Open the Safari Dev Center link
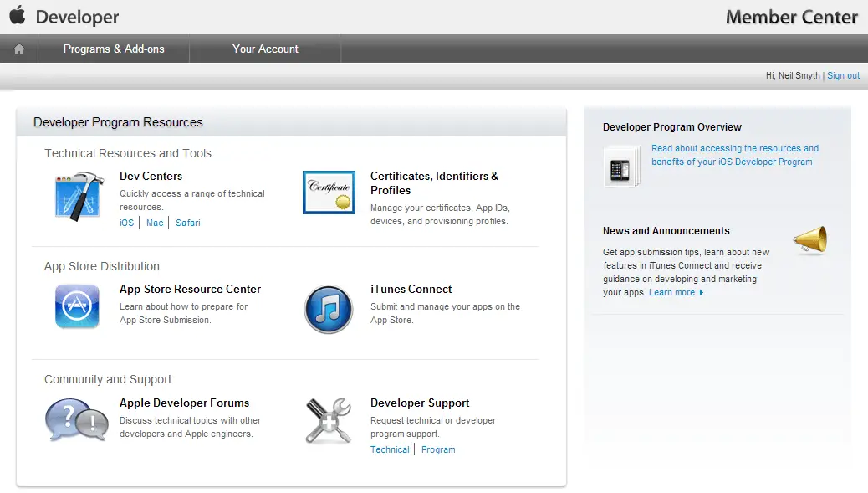This screenshot has width=868, height=493. [x=188, y=223]
